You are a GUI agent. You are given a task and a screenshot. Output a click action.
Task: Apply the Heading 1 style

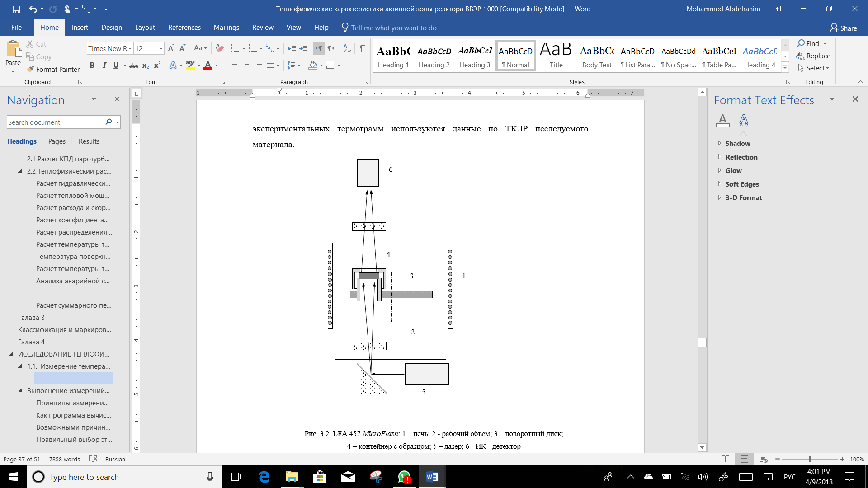(x=393, y=56)
